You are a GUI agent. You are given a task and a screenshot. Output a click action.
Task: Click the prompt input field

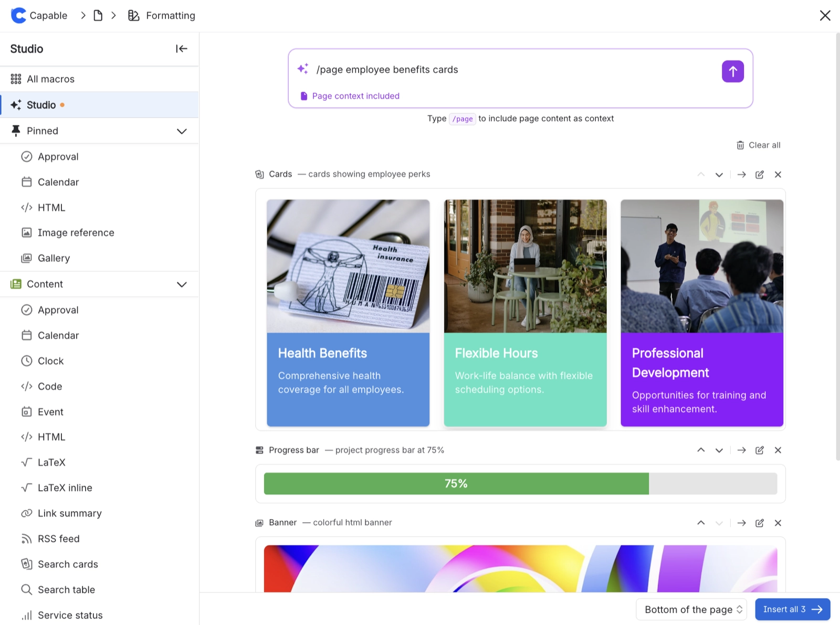[514, 70]
